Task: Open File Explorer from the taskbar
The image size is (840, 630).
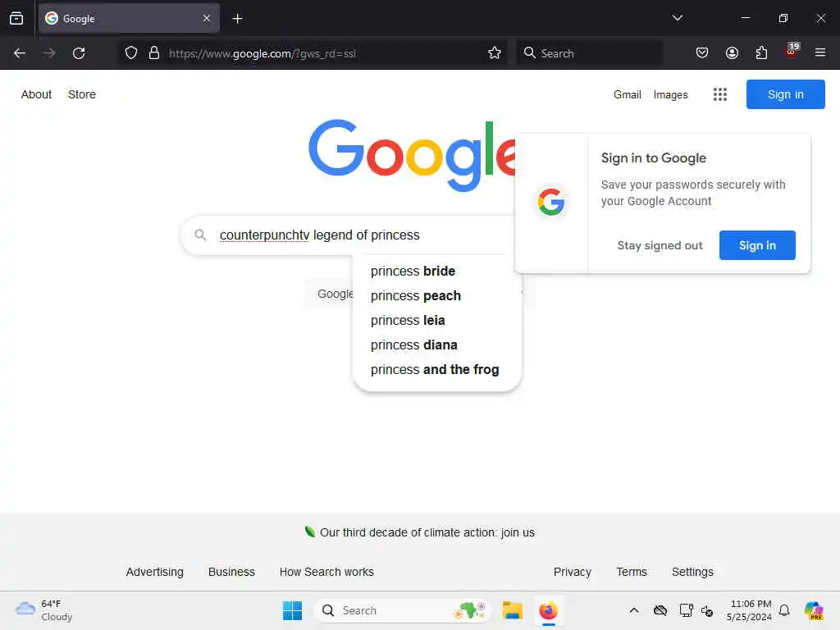Action: tap(512, 610)
